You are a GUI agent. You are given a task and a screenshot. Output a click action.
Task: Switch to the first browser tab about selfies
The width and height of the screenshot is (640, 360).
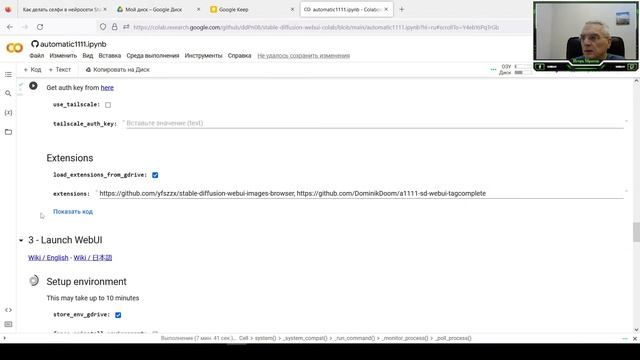[63, 9]
